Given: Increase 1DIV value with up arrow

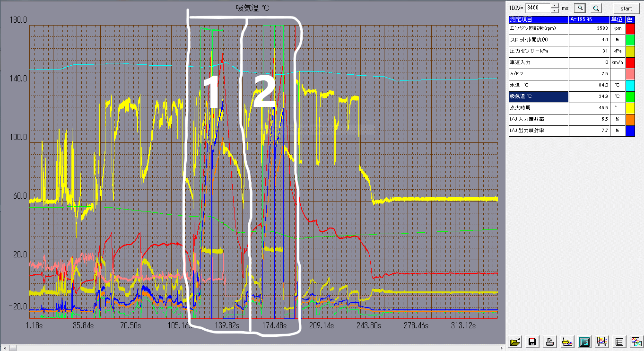Looking at the screenshot, I should coord(555,6).
